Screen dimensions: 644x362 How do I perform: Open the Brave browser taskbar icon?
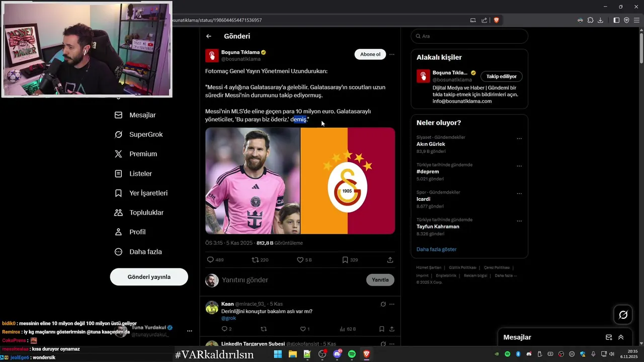pos(367,354)
